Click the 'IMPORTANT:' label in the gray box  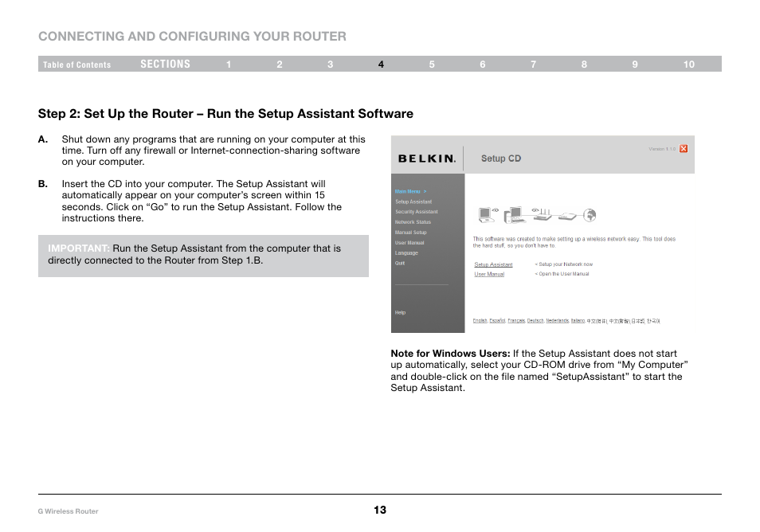pyautogui.click(x=79, y=248)
